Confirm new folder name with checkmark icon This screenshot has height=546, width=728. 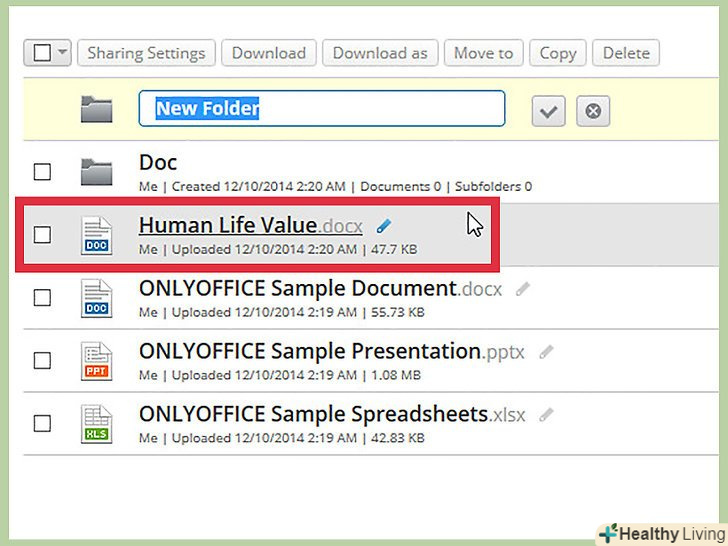click(x=547, y=111)
